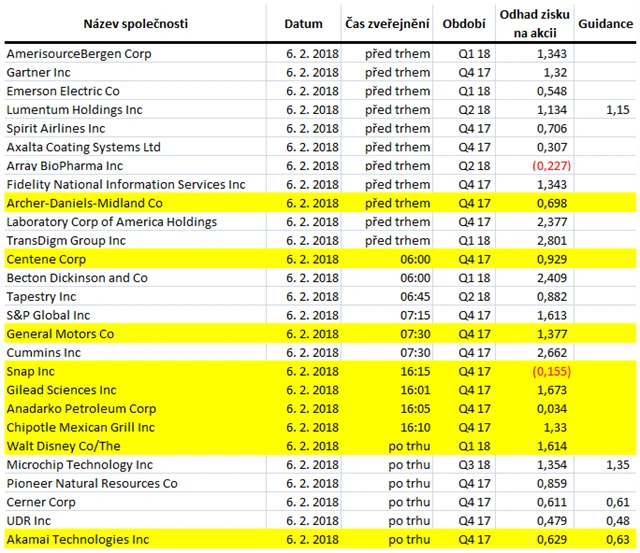Screen dimensions: 640x553
Task: Select the Guidance column header
Action: tap(605, 24)
